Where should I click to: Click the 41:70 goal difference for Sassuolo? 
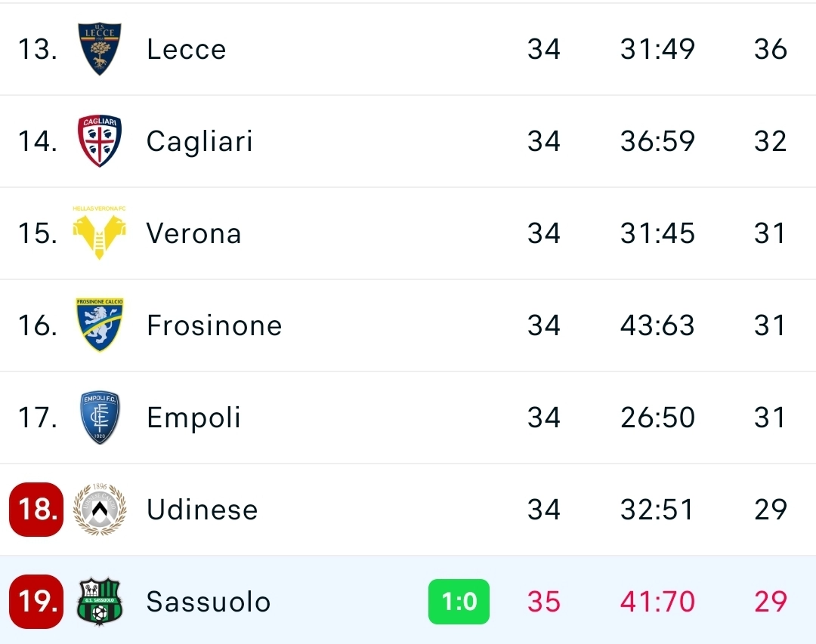coord(657,602)
